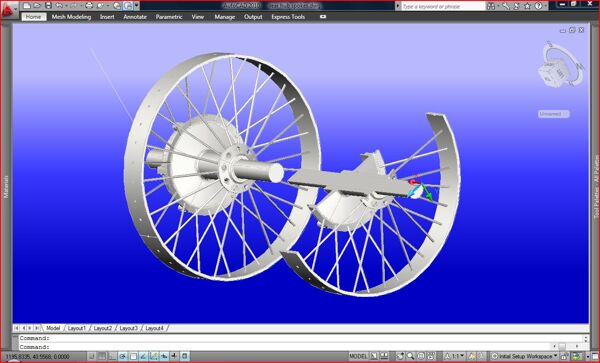This screenshot has width=600, height=363.
Task: Open the 1:1 annotation scale dropdown
Action: point(455,356)
